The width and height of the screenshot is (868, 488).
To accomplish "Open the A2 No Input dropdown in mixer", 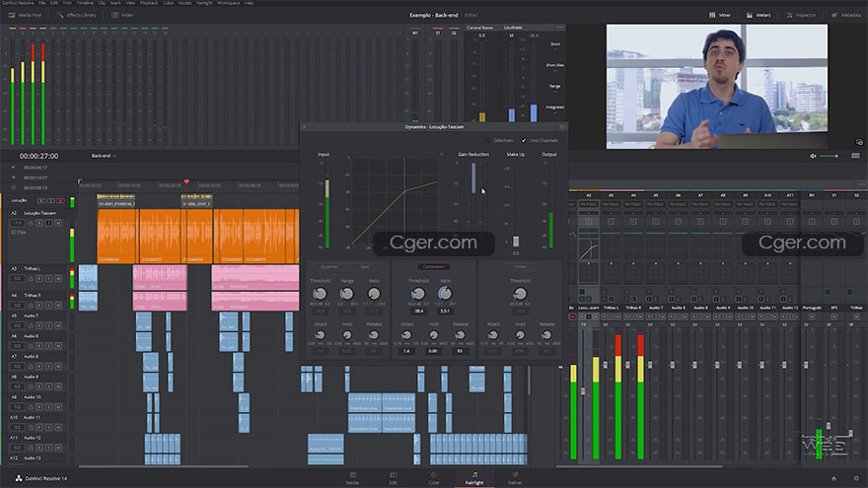I will pos(589,204).
